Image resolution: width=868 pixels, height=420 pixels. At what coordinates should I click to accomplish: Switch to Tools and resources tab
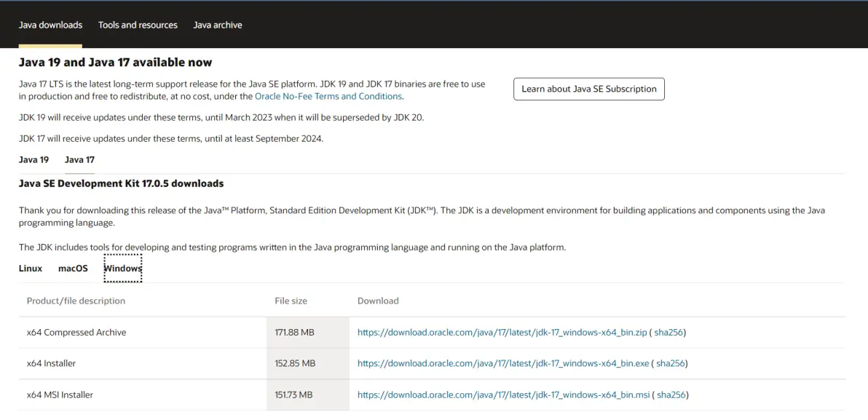tap(138, 25)
